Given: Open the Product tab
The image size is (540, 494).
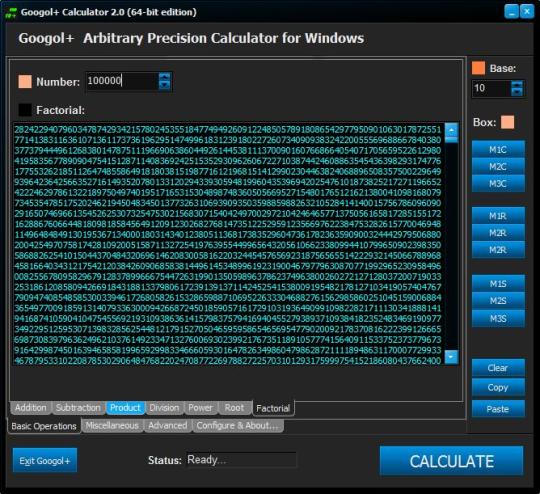Looking at the screenshot, I should tap(125, 408).
